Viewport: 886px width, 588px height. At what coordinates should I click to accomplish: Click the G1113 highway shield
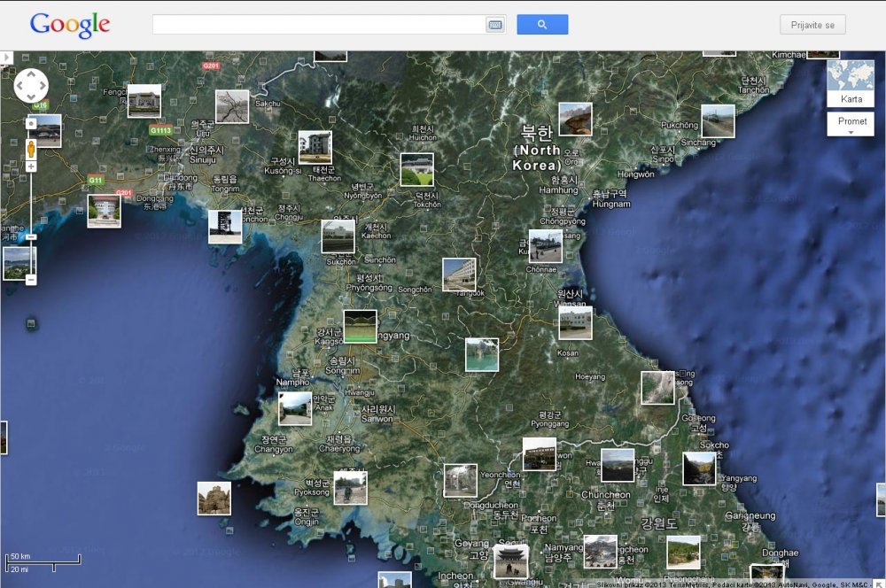(160, 130)
